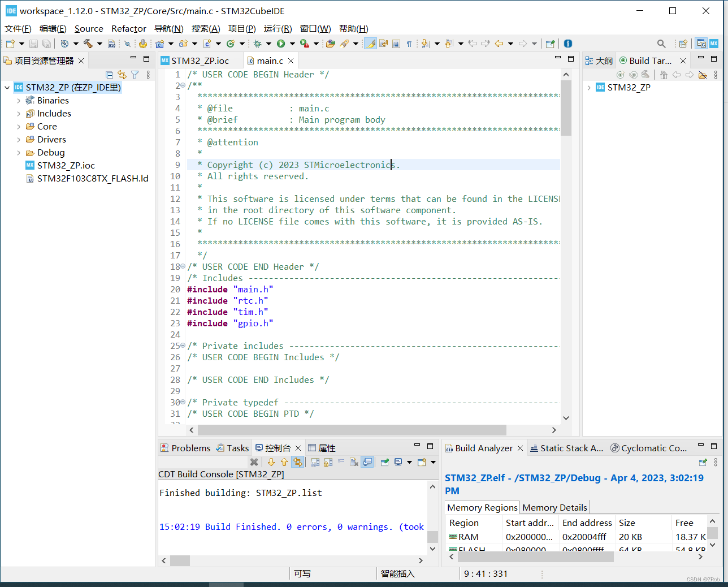This screenshot has width=728, height=587.
Task: Close the main.c editor tab
Action: tap(291, 61)
